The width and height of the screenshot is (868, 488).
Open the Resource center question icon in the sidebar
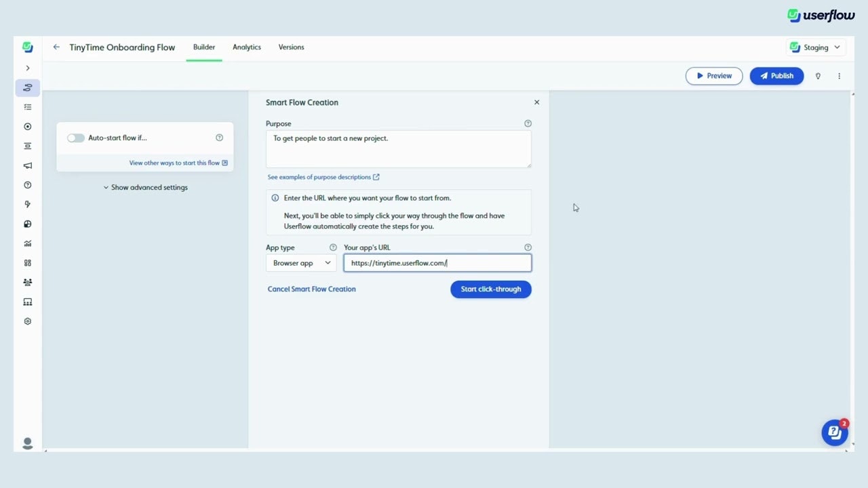click(x=28, y=185)
